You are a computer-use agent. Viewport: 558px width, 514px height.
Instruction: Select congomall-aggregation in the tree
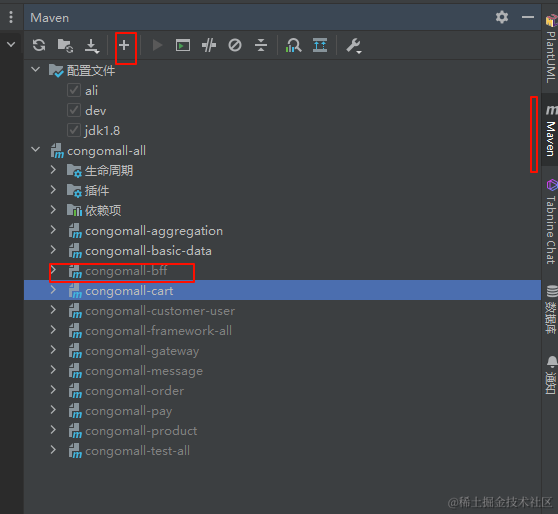[x=154, y=231]
